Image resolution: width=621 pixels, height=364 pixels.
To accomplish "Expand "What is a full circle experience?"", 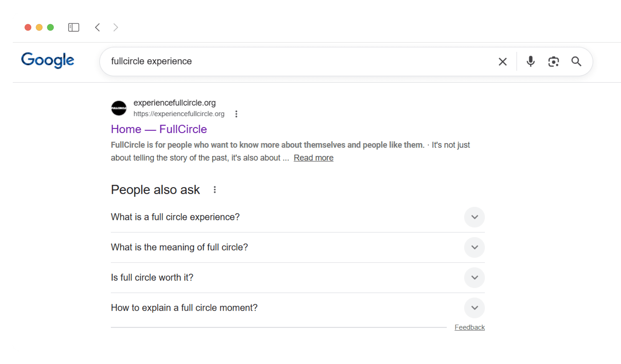I will pos(474,217).
